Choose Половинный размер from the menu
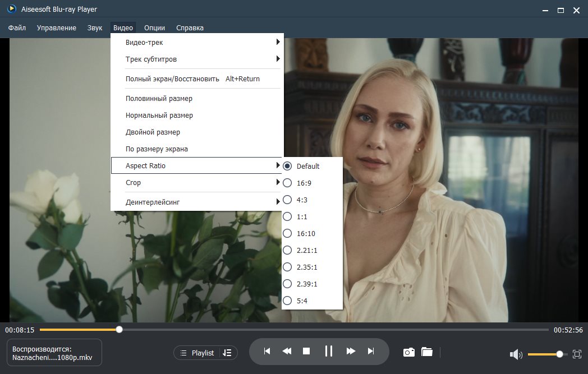This screenshot has height=374, width=588. pos(159,99)
